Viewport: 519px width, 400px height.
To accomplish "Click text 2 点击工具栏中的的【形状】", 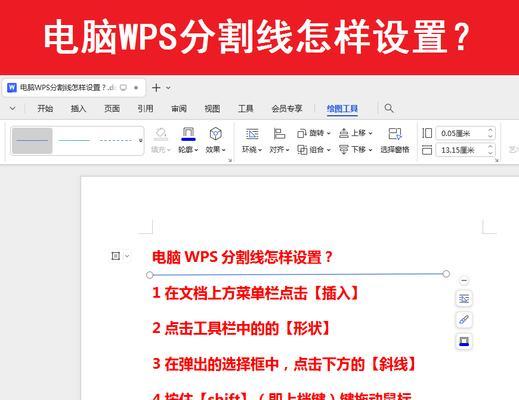I will coord(241,328).
